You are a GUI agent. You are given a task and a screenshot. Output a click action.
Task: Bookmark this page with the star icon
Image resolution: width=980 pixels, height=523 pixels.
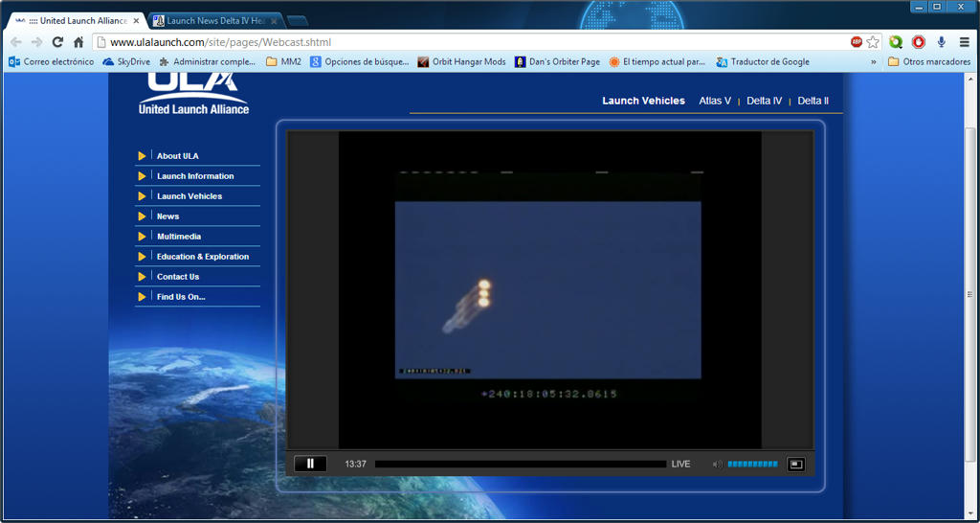873,42
